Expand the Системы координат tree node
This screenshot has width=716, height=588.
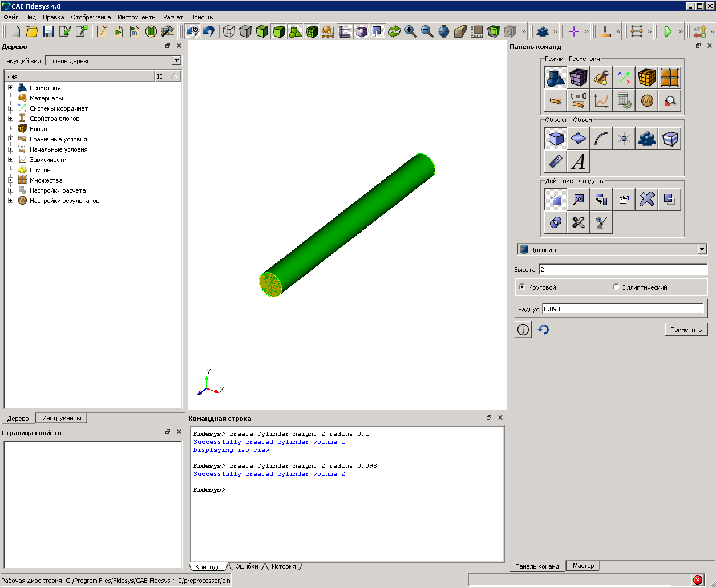click(x=10, y=108)
